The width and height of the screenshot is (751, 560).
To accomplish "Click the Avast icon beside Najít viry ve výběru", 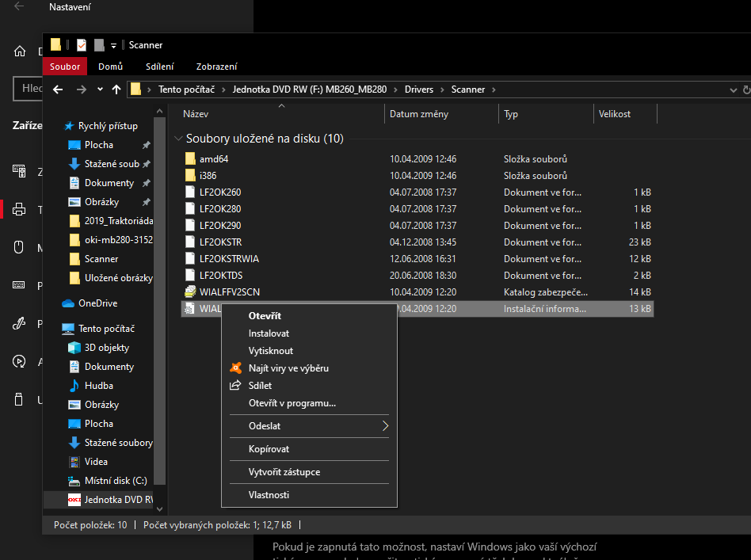I will tap(234, 368).
